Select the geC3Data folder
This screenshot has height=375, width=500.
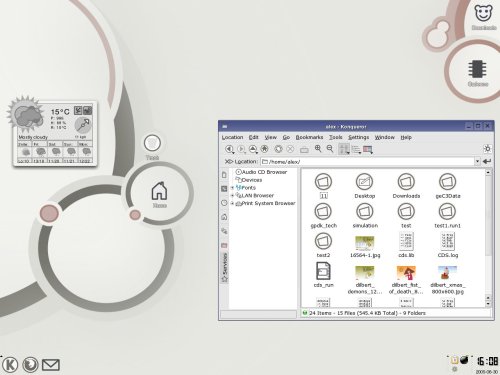click(x=448, y=186)
